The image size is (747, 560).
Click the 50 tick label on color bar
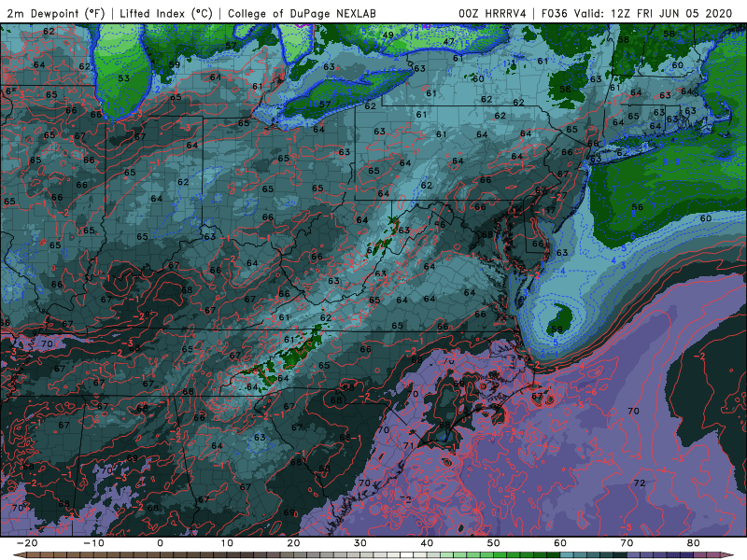(494, 543)
